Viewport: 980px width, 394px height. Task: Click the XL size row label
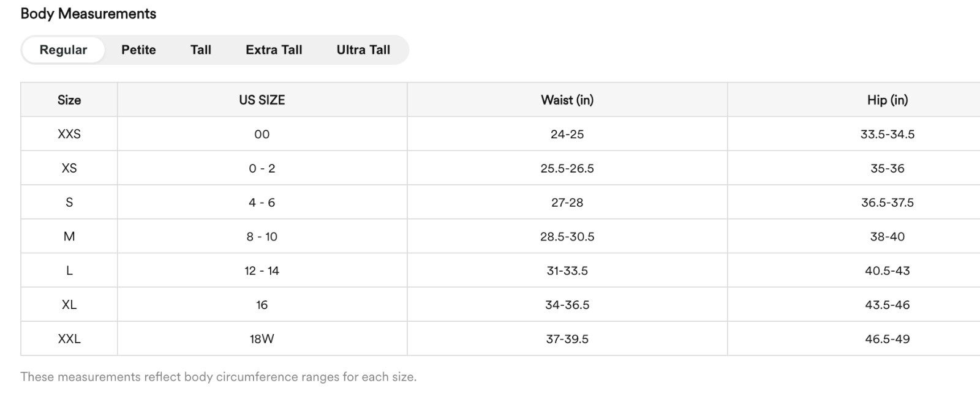69,305
